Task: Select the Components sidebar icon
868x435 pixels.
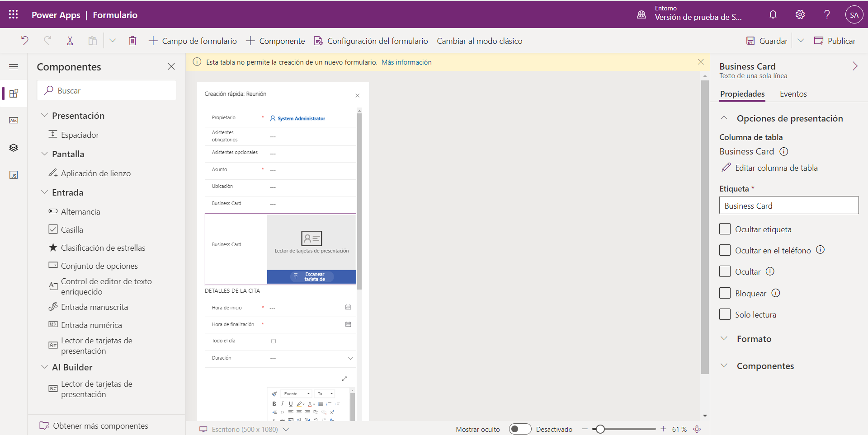Action: (14, 94)
